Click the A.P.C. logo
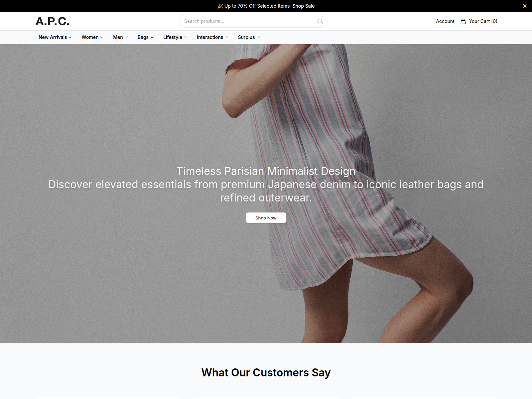The width and height of the screenshot is (532, 399). coord(53,21)
